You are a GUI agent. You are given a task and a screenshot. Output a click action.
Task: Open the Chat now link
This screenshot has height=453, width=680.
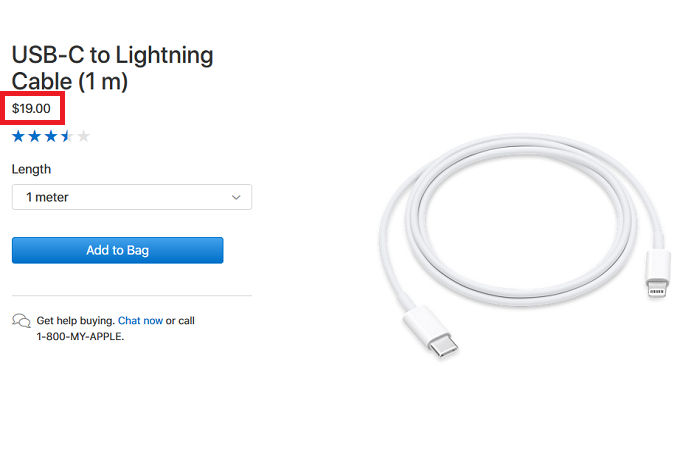(140, 321)
